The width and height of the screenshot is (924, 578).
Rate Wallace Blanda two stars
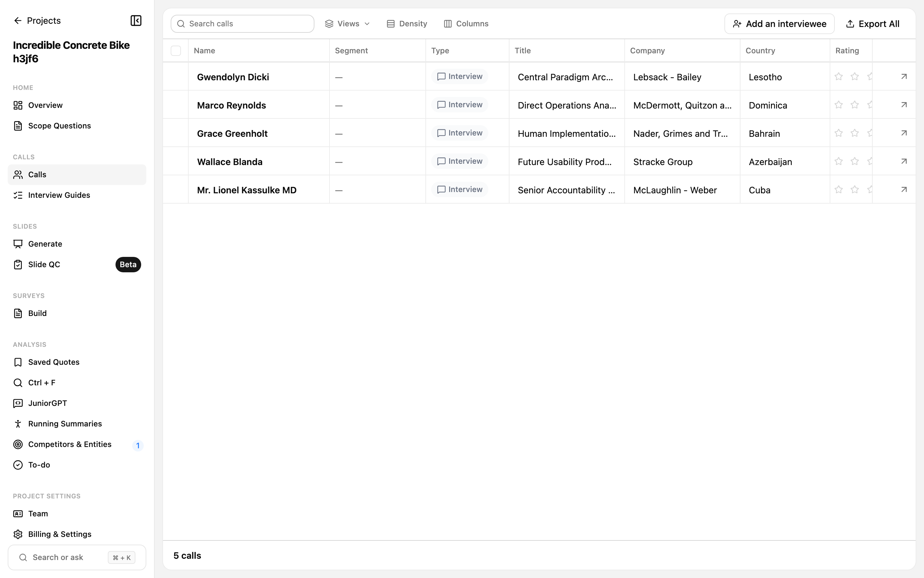coord(854,161)
